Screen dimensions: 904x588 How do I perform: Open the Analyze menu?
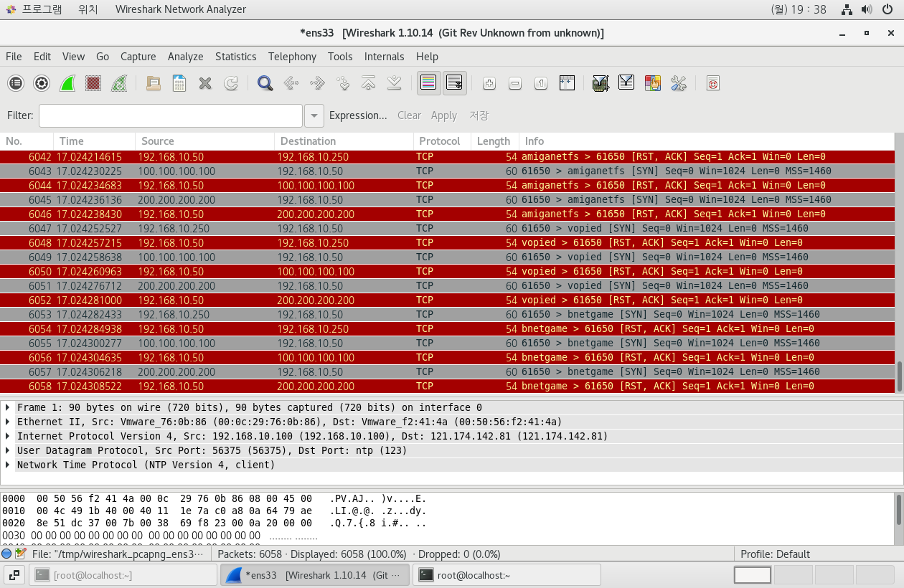point(186,56)
